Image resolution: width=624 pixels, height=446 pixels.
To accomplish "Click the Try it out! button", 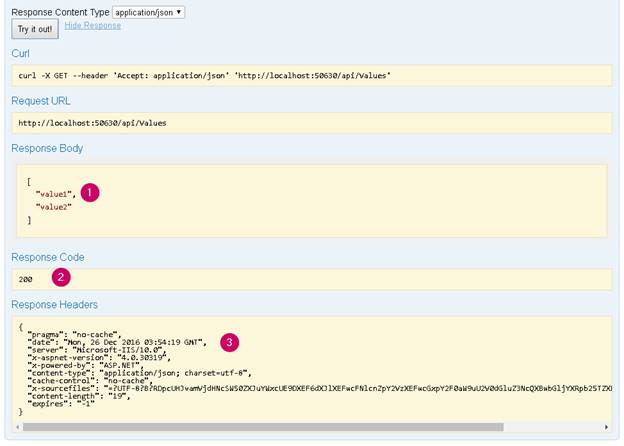I will click(x=35, y=29).
